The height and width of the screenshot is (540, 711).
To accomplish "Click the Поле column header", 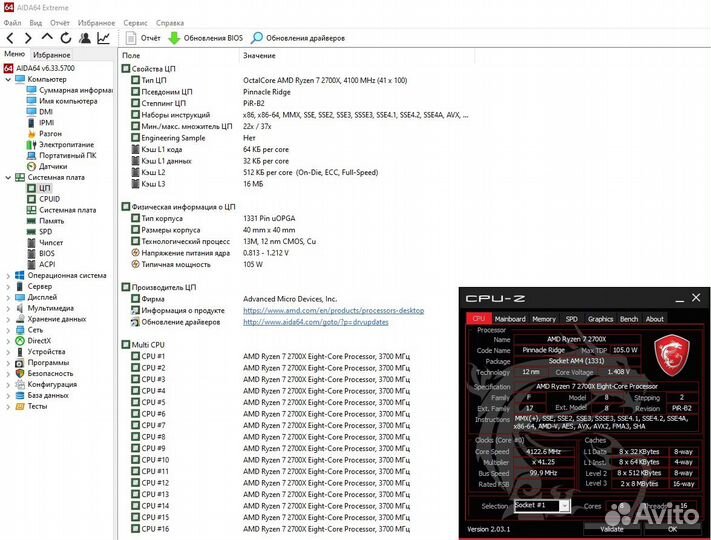I will pos(179,55).
